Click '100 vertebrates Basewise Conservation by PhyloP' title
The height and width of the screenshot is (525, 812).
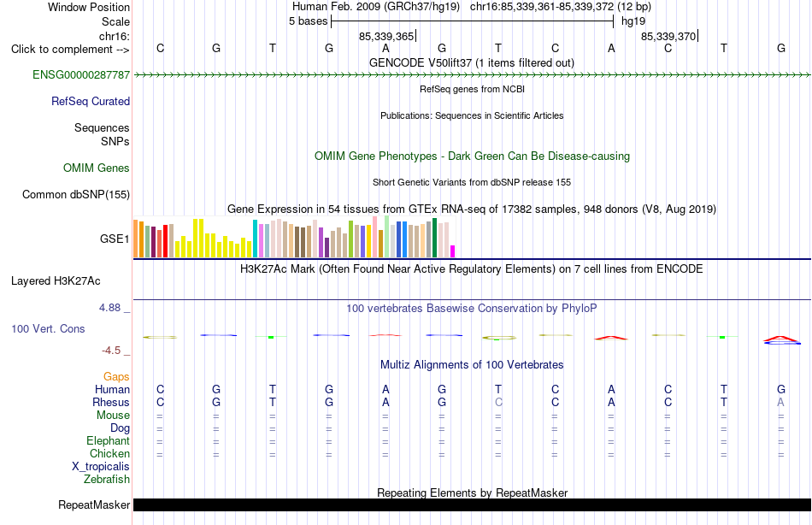point(472,309)
